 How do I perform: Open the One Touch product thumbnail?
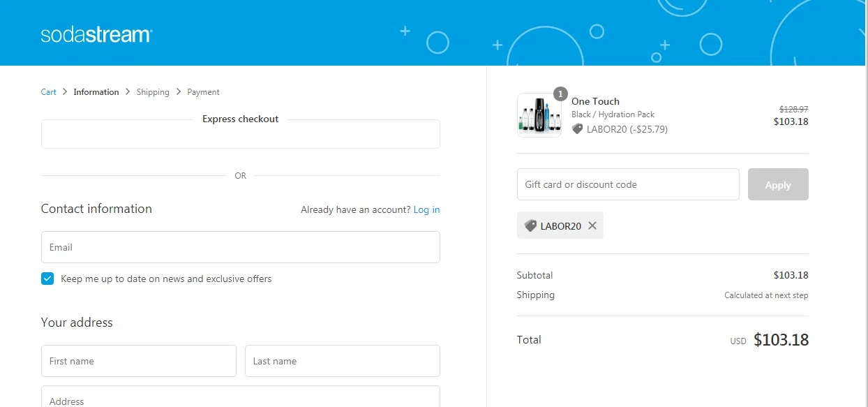[x=539, y=115]
